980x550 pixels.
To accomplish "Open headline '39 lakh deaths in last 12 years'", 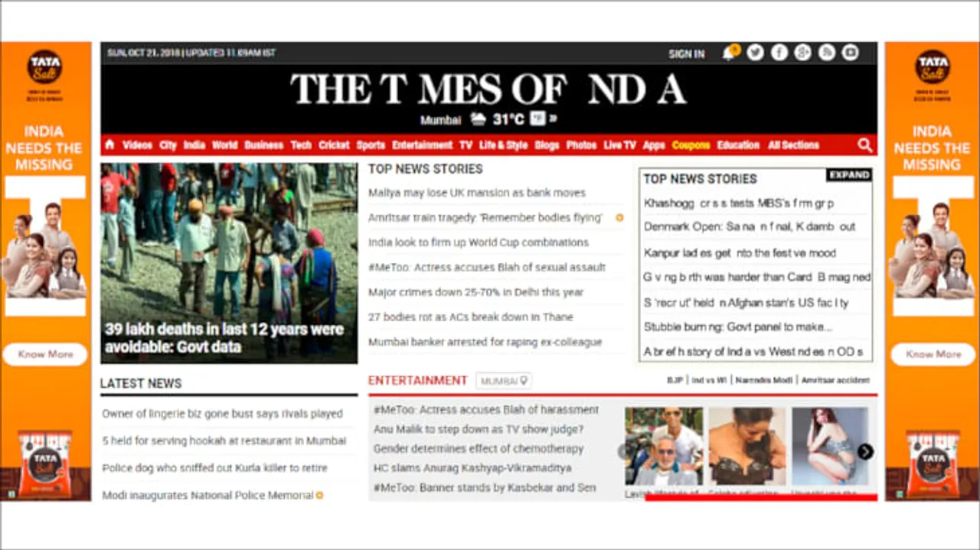I will click(224, 338).
